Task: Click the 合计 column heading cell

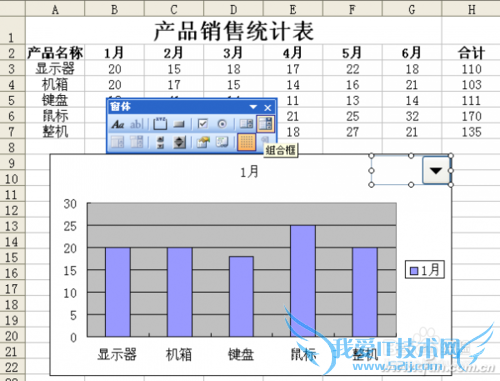Action: coord(471,53)
